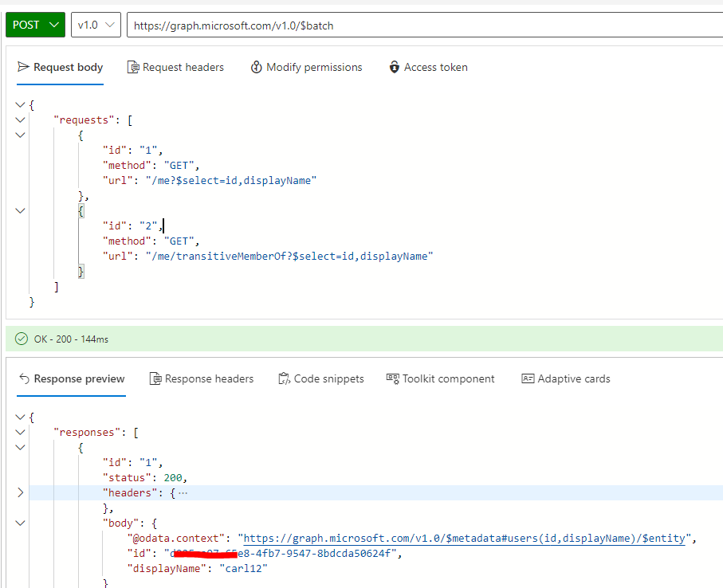Collapse the first response object
Viewport: 723px width, 588px height.
[x=20, y=448]
